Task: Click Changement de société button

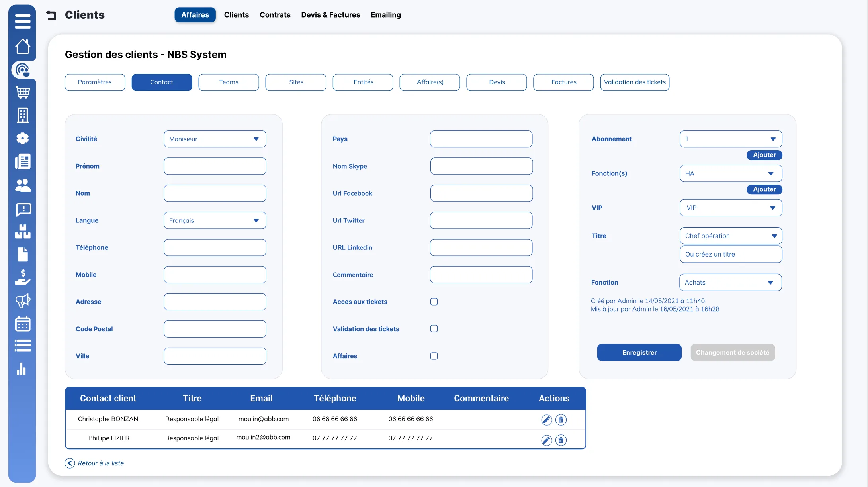Action: [x=733, y=352]
